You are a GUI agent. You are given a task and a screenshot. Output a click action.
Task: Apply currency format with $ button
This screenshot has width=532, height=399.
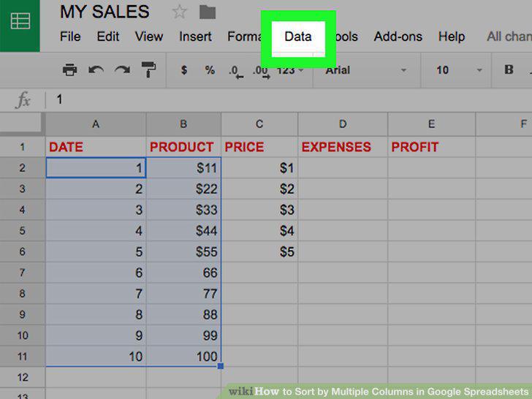click(184, 70)
